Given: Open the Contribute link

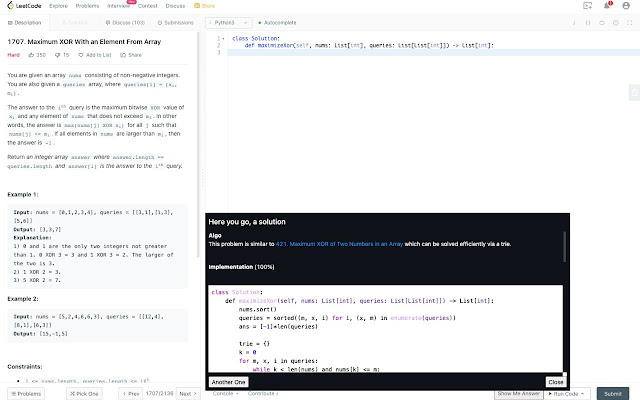Looking at the screenshot, I should coord(263,393).
